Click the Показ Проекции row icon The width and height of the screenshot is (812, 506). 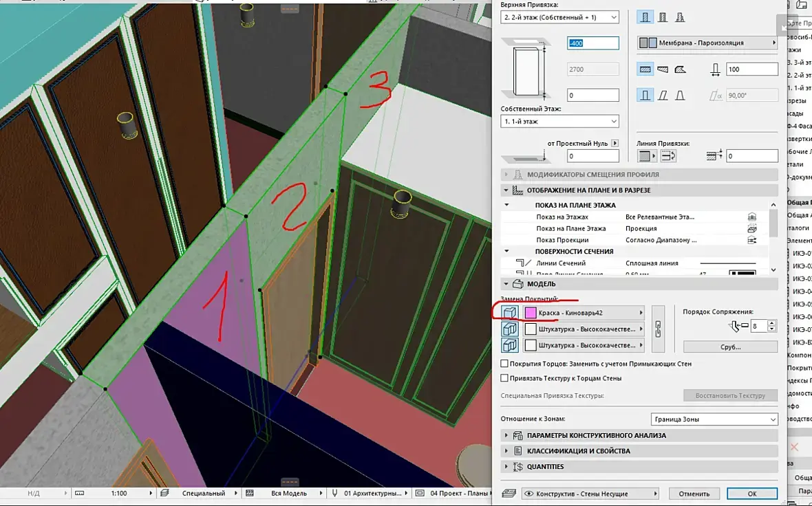(x=752, y=240)
